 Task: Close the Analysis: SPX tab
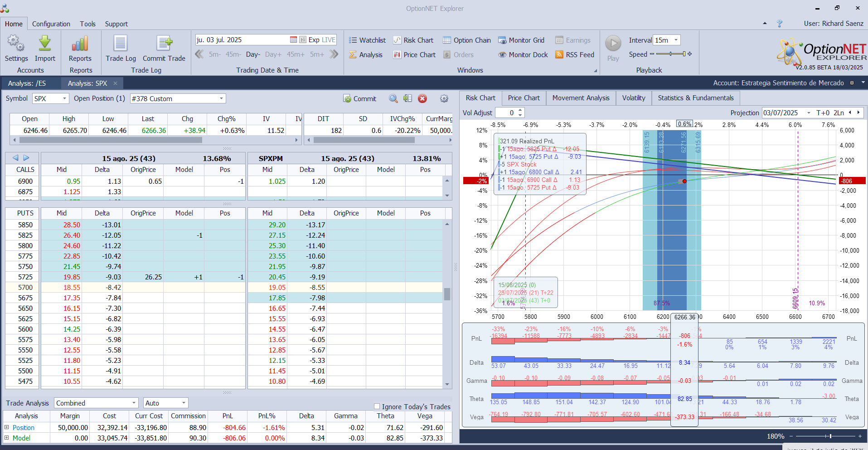pos(115,83)
